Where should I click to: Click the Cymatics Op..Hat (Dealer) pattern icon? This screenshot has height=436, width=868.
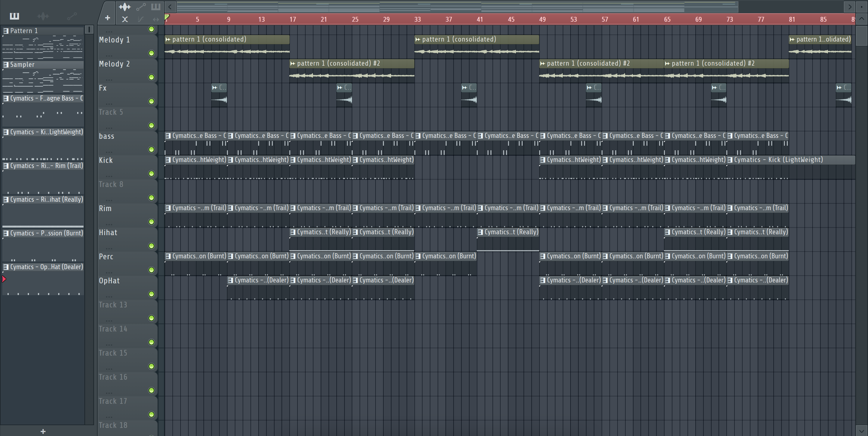[x=6, y=267]
